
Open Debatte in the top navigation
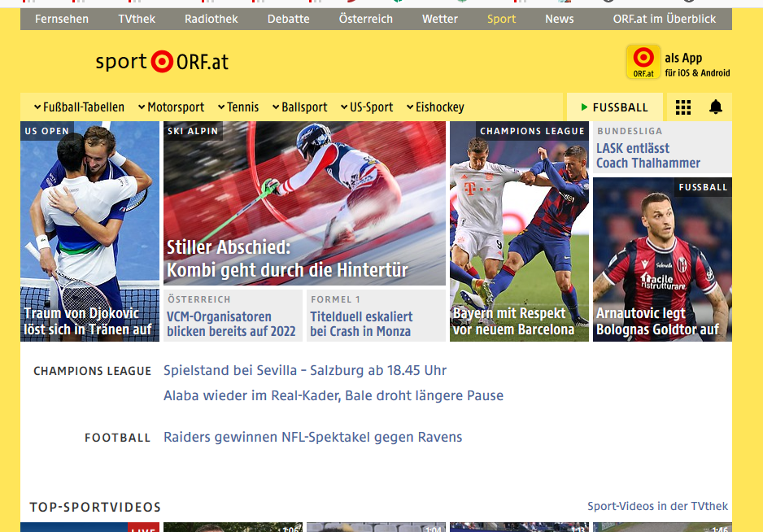[289, 19]
